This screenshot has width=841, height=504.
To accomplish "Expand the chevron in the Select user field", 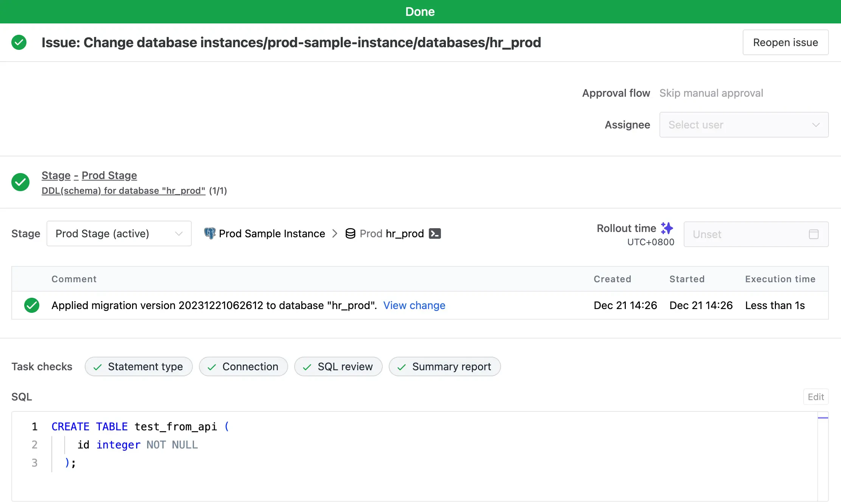I will coord(816,125).
